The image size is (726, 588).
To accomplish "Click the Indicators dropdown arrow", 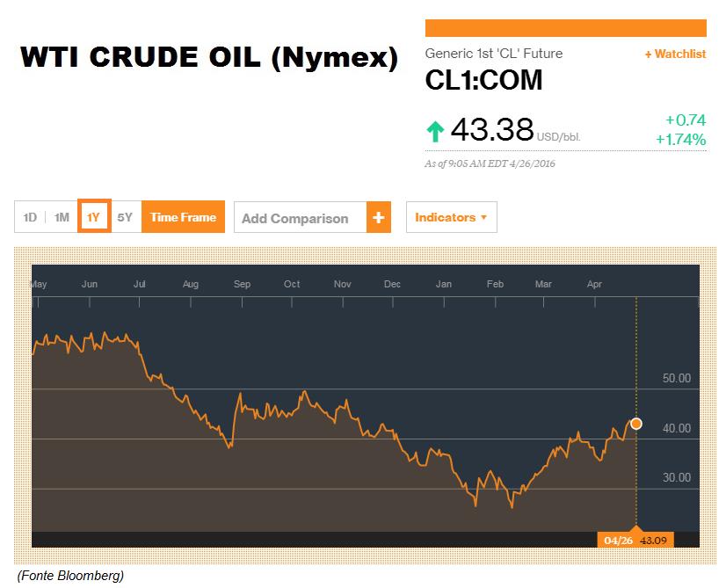I will tap(483, 217).
